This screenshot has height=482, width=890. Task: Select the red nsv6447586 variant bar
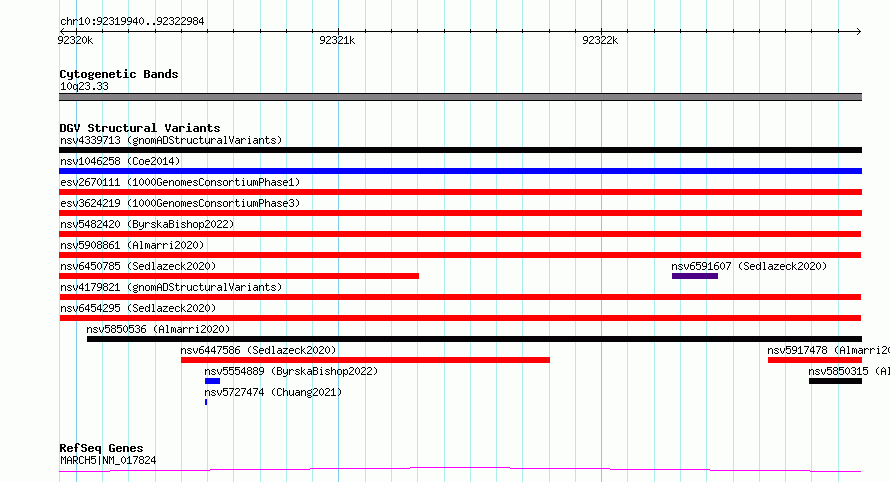(366, 360)
